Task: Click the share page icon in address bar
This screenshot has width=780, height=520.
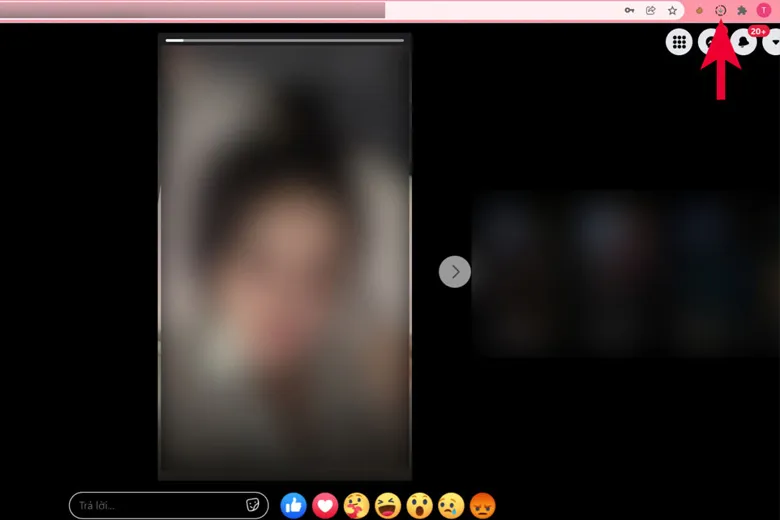Action: tap(651, 10)
